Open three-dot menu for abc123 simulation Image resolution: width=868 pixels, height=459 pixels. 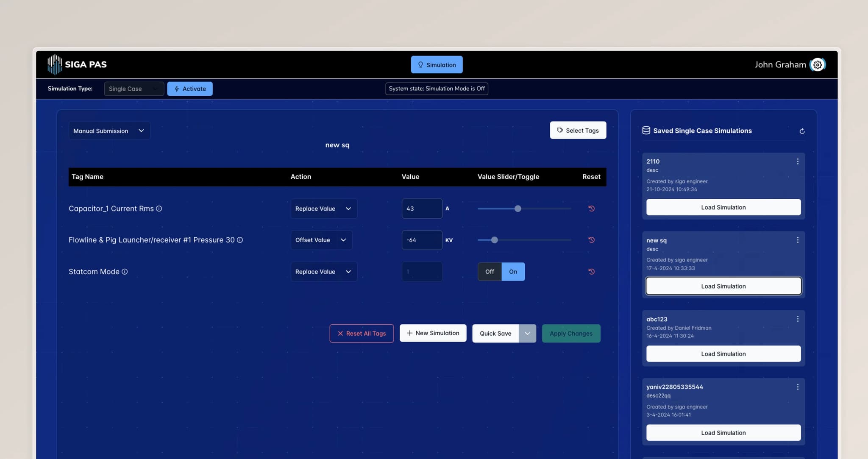pyautogui.click(x=798, y=319)
